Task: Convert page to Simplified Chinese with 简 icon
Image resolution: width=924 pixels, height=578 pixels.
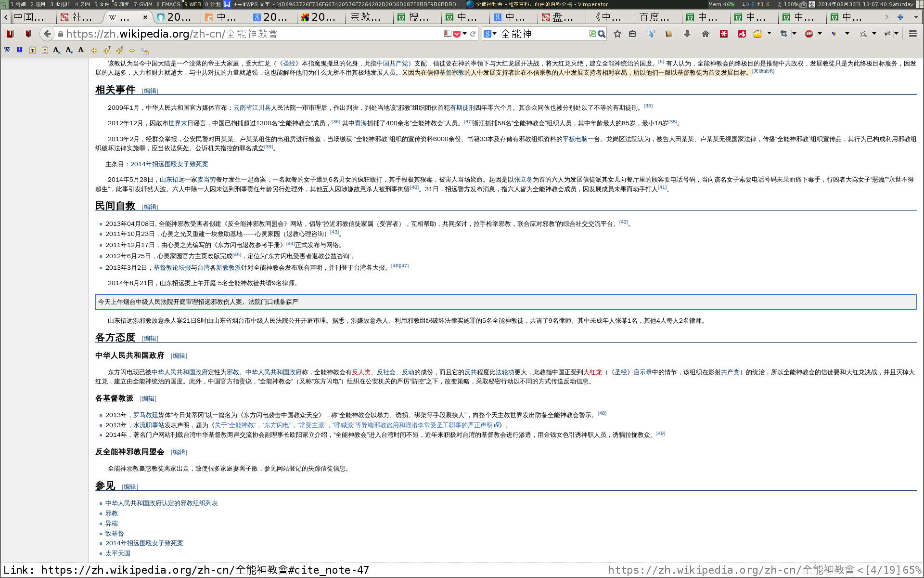Action: 20,50
